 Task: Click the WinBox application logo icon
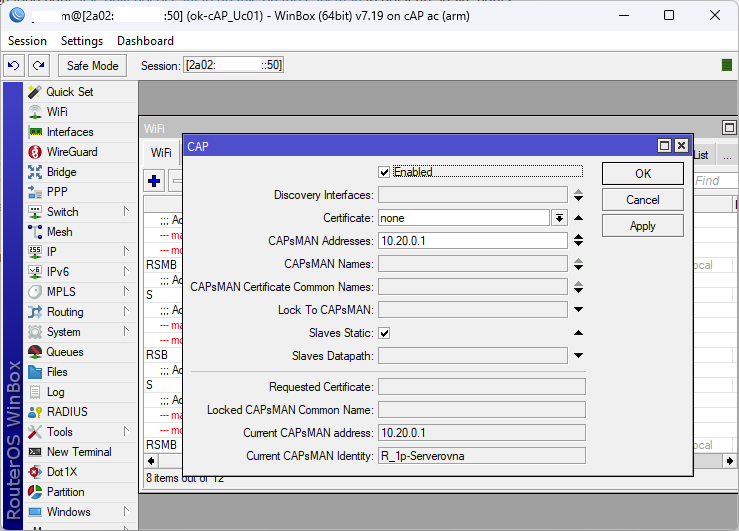[17, 16]
